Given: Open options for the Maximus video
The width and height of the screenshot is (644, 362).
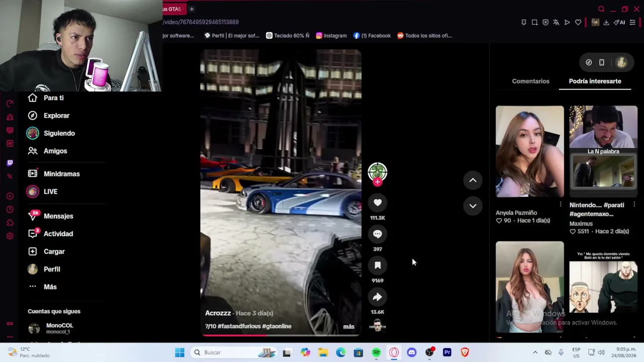Looking at the screenshot, I should pos(634,204).
